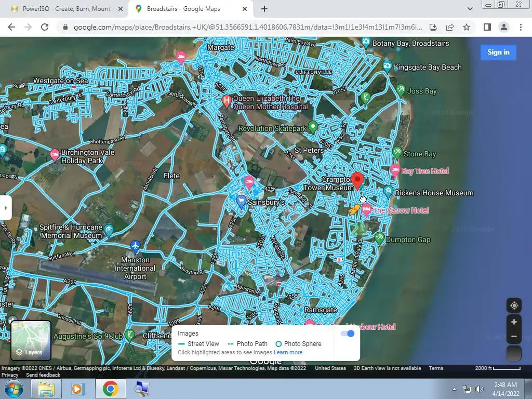Open the Layers map type thumbnail
The image size is (532, 399).
click(31, 340)
